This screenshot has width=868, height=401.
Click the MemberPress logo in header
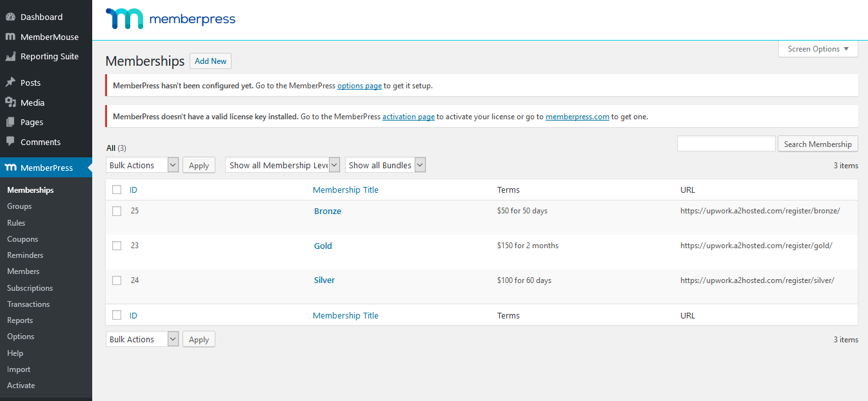[171, 19]
